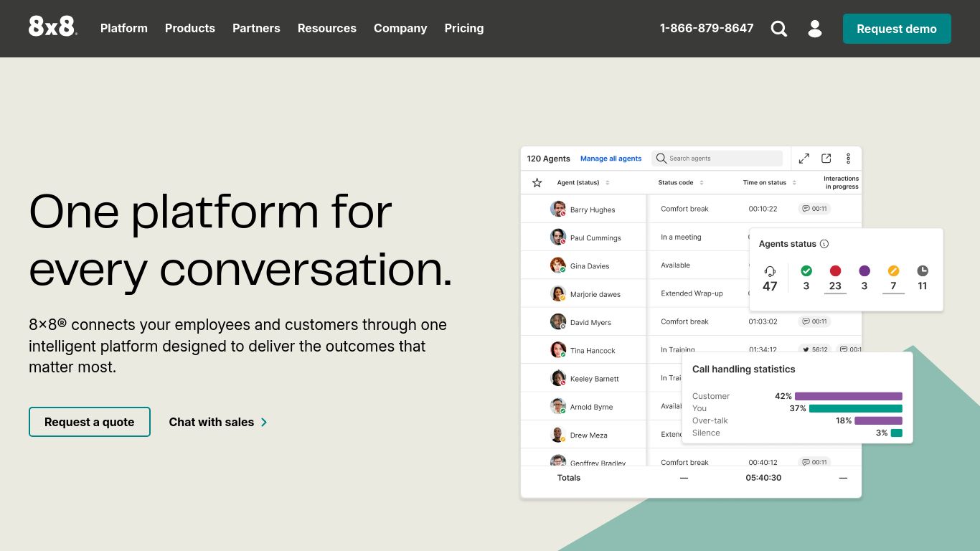
Task: Click the Drew Meza agent name
Action: click(x=589, y=435)
